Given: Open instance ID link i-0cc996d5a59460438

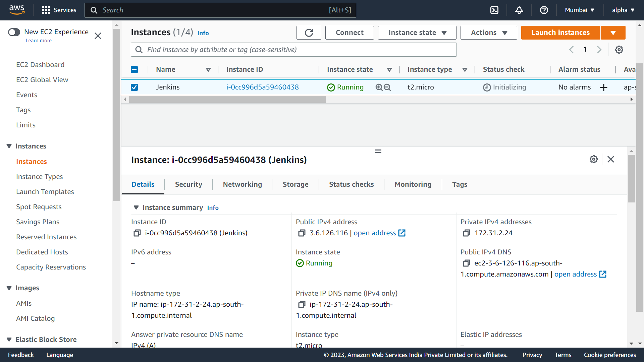Looking at the screenshot, I should click(x=262, y=87).
